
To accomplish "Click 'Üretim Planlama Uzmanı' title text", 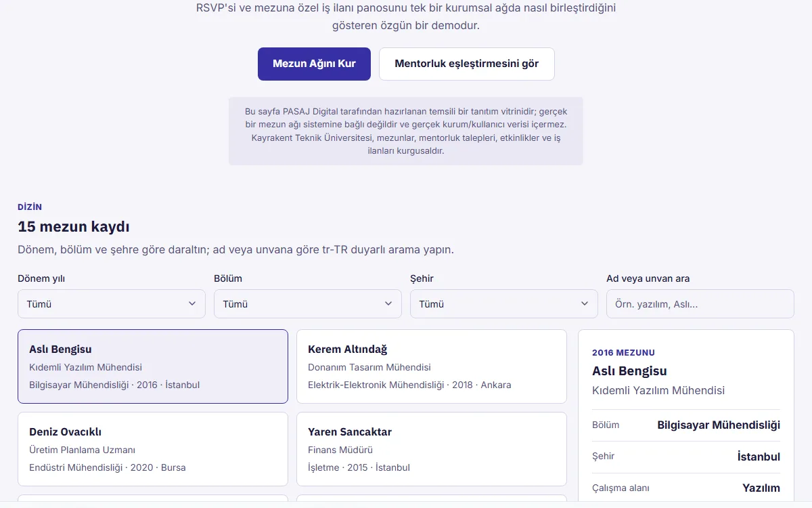I will [83, 450].
